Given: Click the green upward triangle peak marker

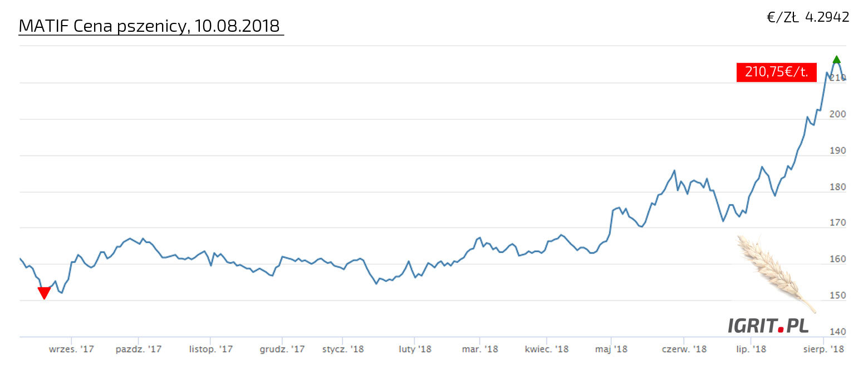Looking at the screenshot, I should (x=836, y=60).
